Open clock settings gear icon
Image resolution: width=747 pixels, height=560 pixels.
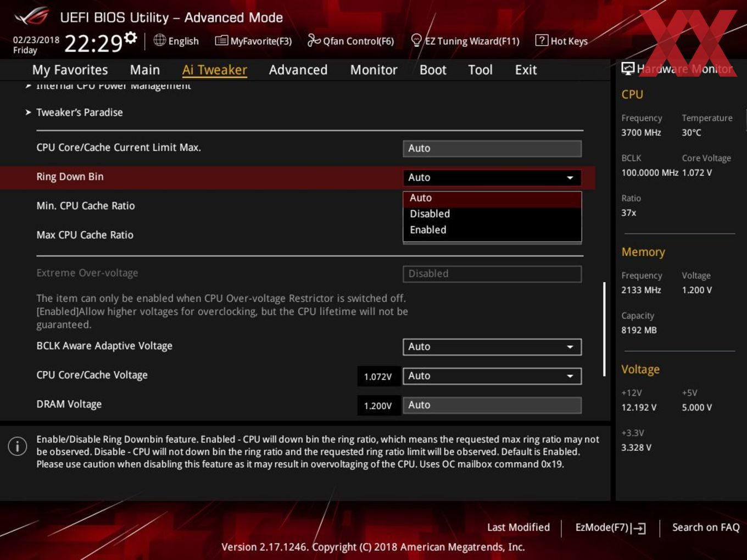(x=130, y=37)
